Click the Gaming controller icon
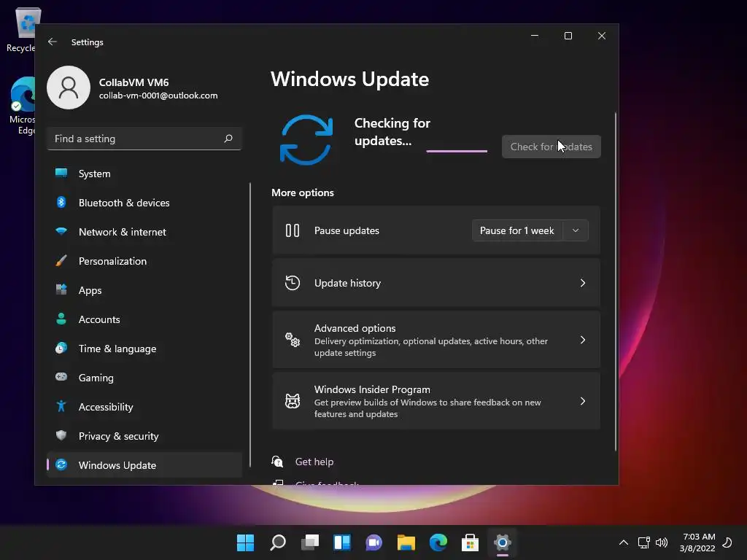 [61, 377]
